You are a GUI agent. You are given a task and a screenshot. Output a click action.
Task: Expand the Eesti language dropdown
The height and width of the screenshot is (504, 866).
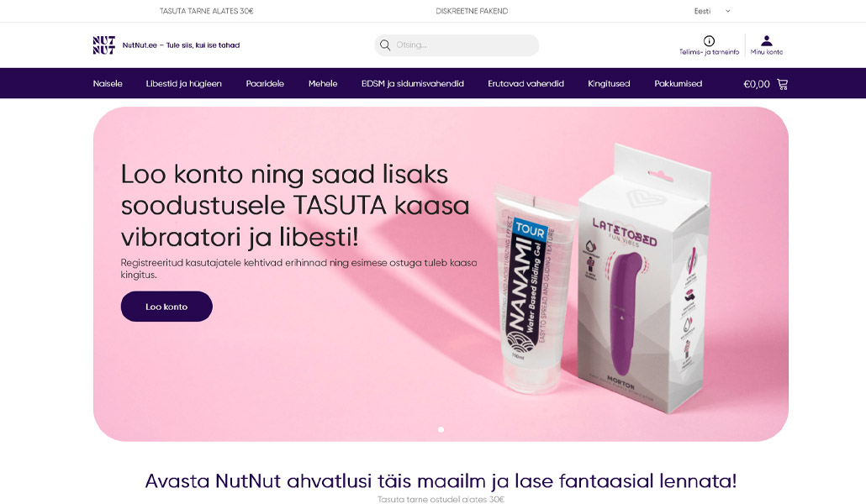712,11
